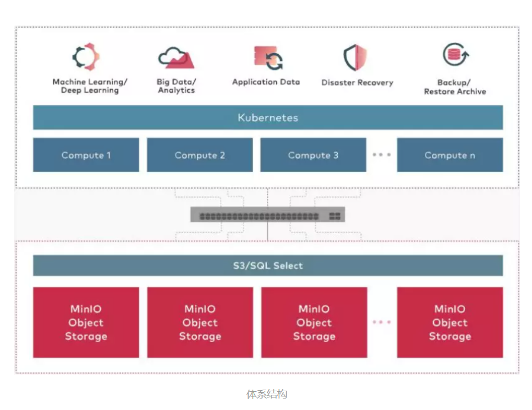Click the Disaster Recovery shield icon
This screenshot has height=410, width=532.
[355, 57]
